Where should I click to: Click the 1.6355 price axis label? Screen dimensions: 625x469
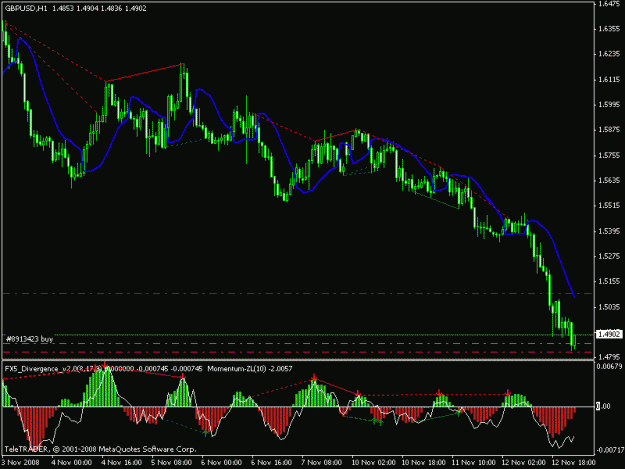609,29
